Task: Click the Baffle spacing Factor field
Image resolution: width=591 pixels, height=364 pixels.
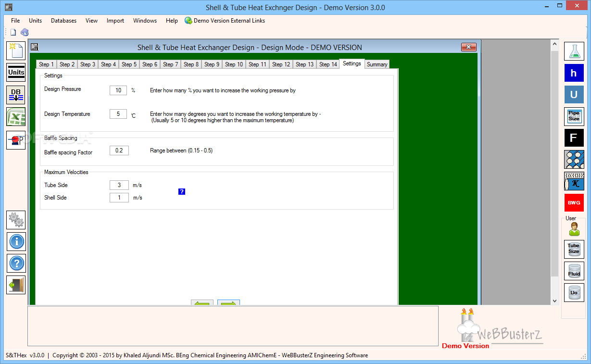Action: (x=119, y=151)
